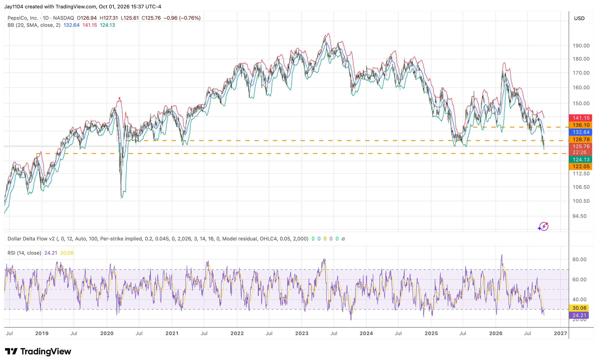Click the 94.50 price axis label

tap(579, 216)
